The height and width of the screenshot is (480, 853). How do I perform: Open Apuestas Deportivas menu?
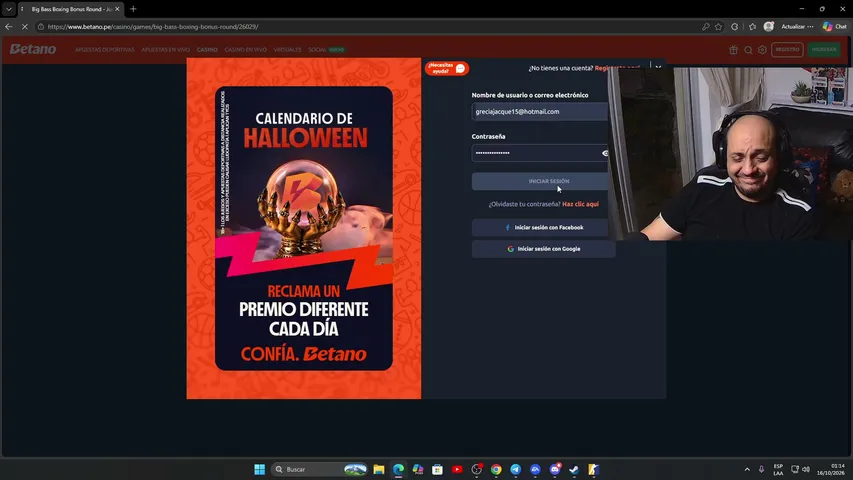pos(104,50)
